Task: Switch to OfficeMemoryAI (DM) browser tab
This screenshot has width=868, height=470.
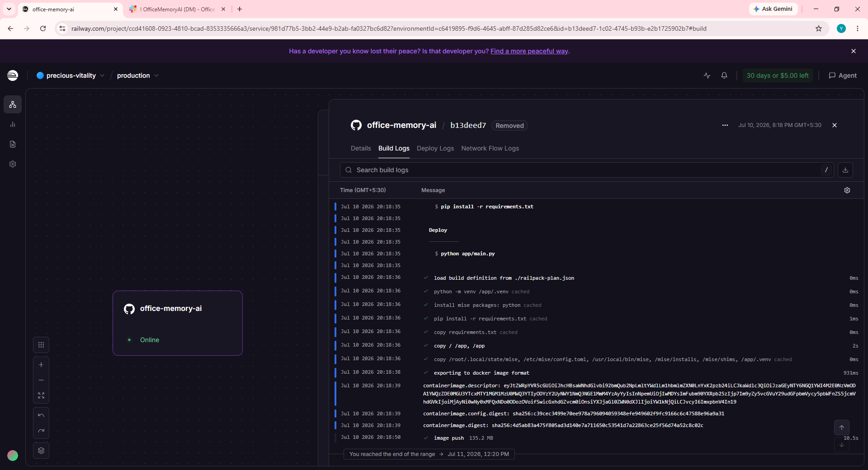Action: click(x=177, y=9)
